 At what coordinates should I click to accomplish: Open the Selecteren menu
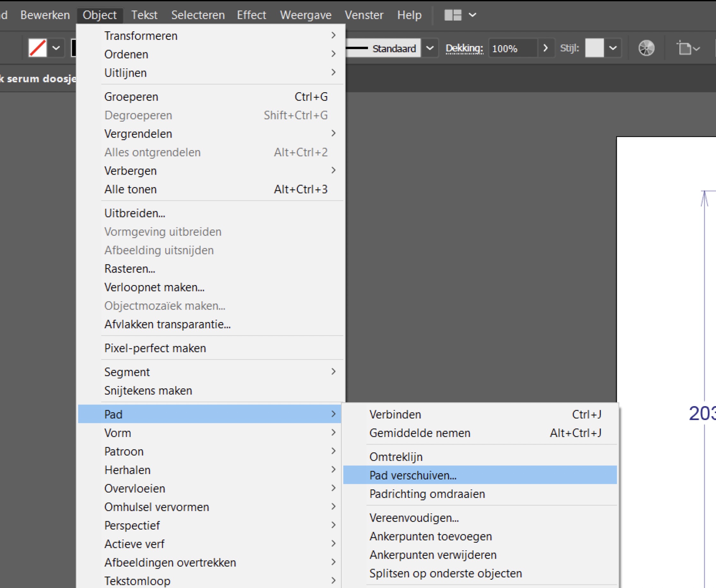click(x=198, y=15)
